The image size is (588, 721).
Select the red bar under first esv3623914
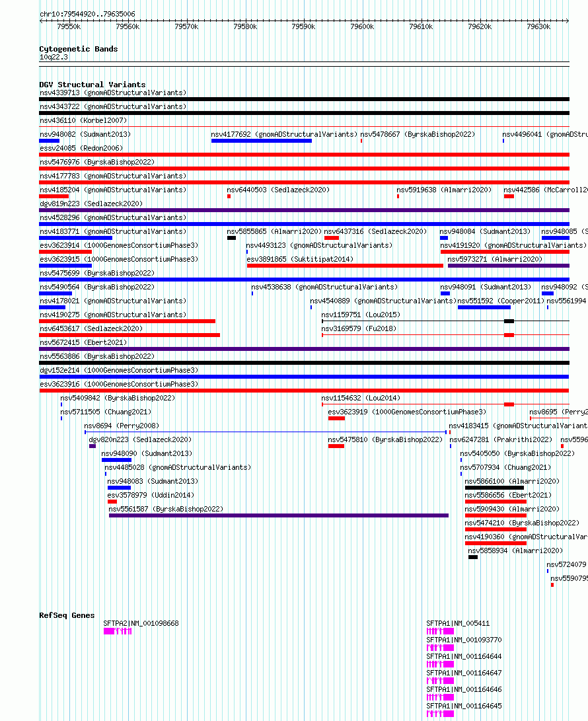pos(66,252)
